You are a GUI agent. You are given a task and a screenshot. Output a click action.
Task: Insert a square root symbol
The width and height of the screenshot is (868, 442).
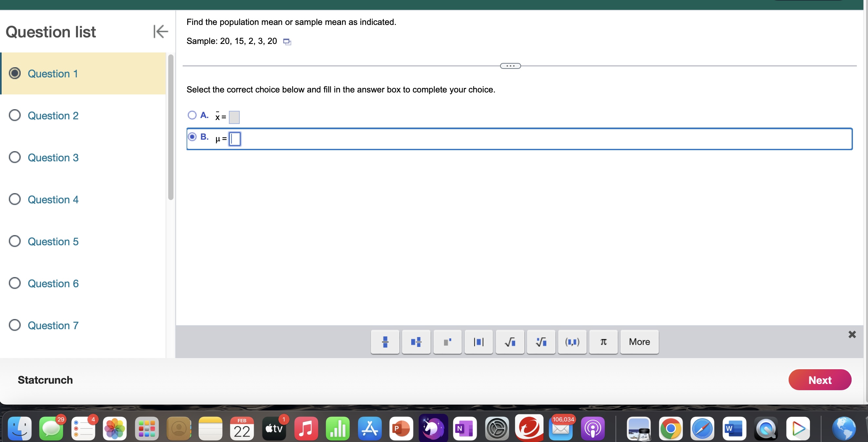point(510,342)
